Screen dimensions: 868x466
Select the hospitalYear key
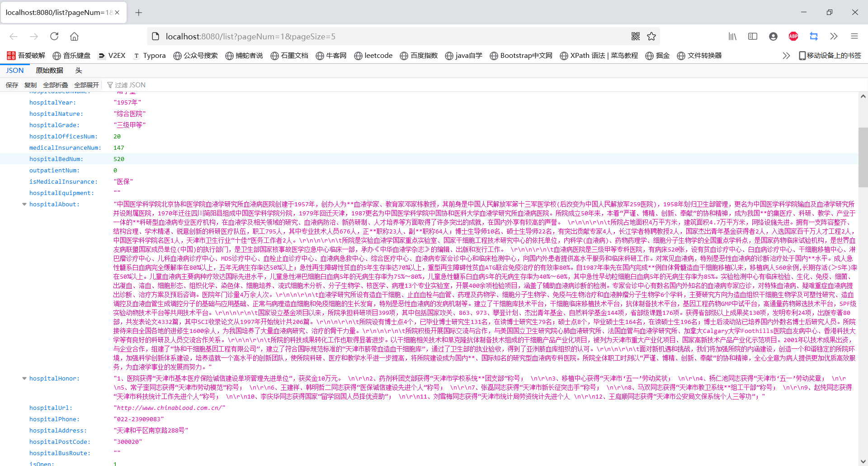tap(52, 102)
